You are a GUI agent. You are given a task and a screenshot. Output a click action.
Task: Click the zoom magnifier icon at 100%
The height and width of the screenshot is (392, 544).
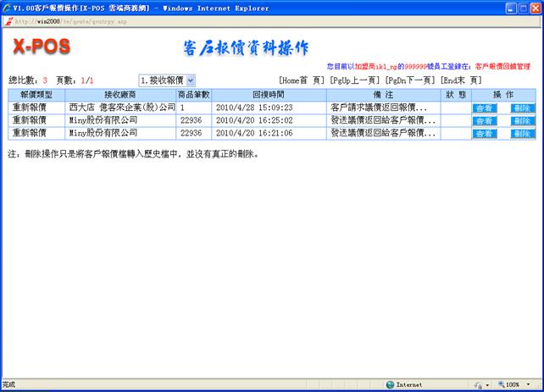click(501, 384)
